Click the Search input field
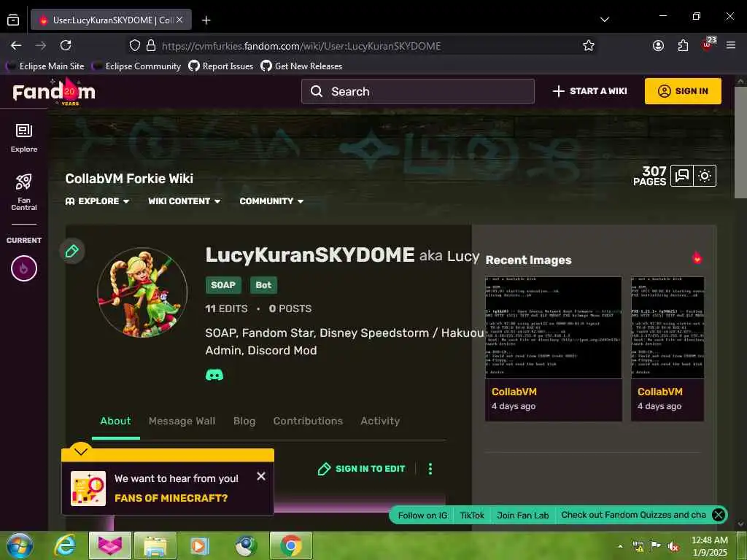 tap(418, 91)
